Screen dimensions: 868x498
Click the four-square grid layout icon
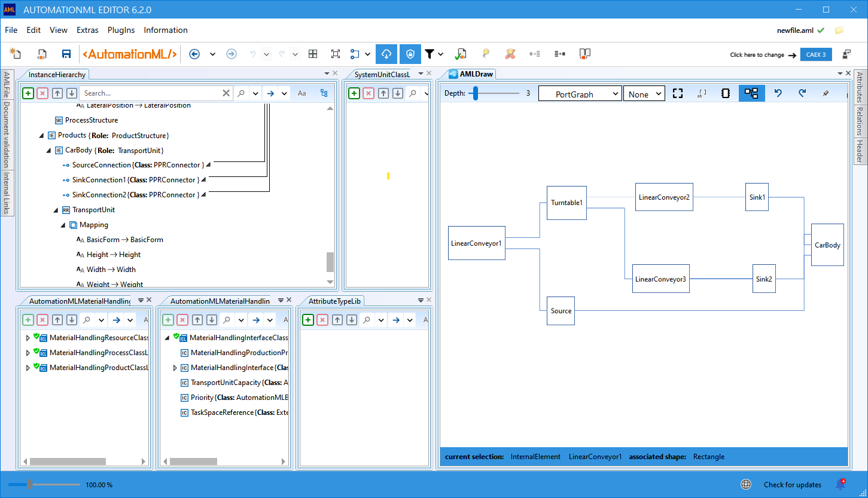(313, 54)
